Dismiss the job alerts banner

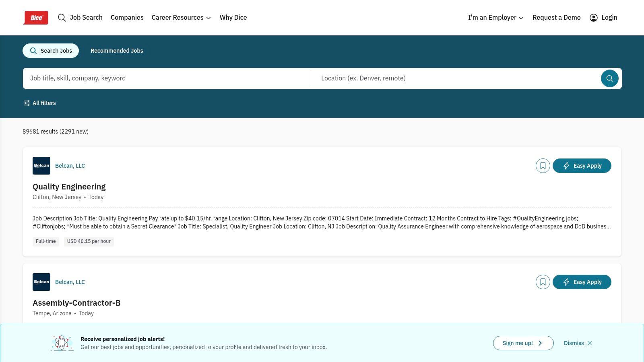tap(578, 343)
